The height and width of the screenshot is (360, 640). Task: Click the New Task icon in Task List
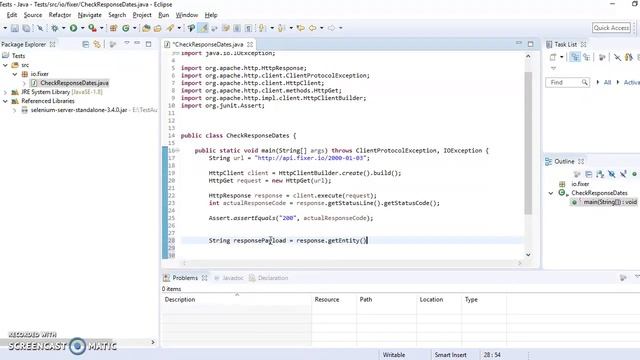553,57
